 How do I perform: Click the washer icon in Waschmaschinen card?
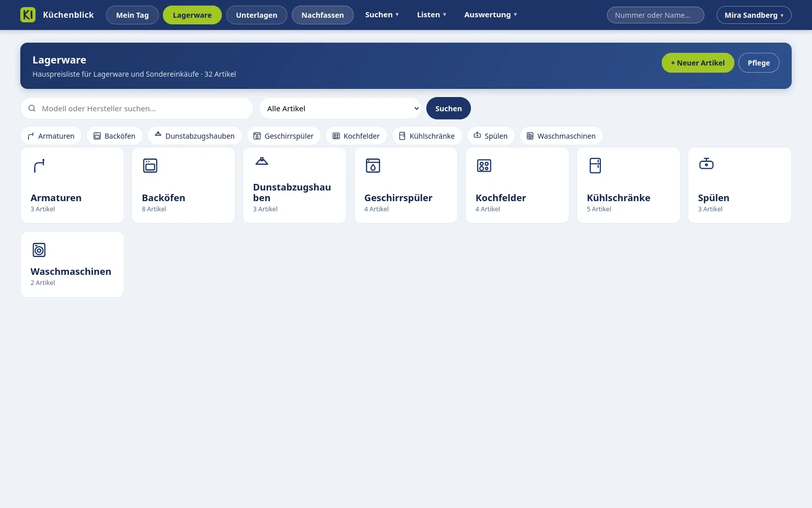39,250
